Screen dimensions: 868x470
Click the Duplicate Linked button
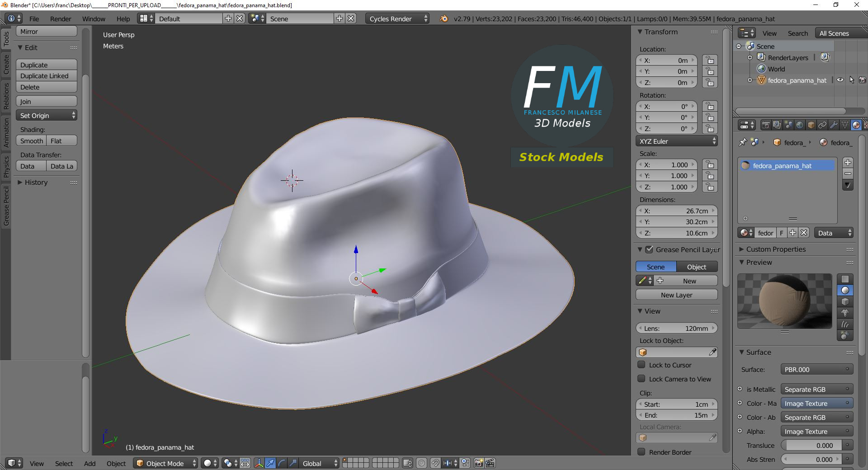click(x=47, y=76)
